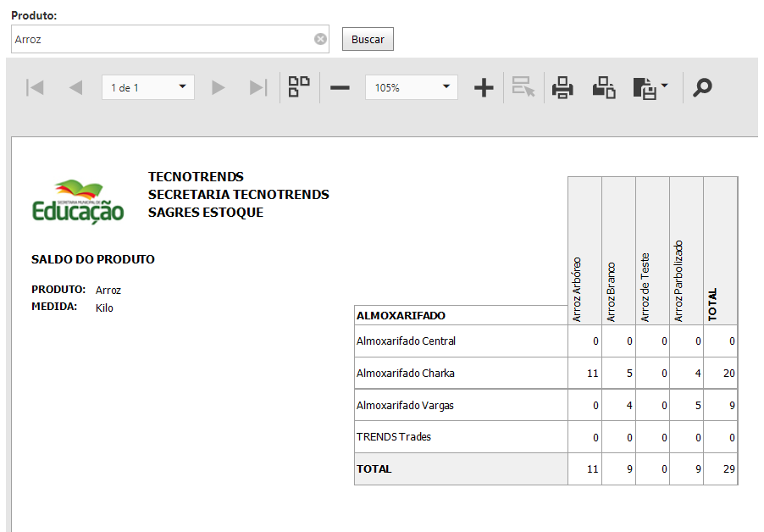Print the entire report
764x532 pixels.
pyautogui.click(x=562, y=87)
